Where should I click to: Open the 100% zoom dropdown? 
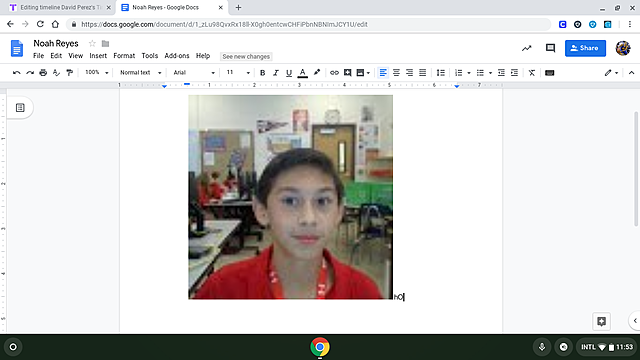pyautogui.click(x=96, y=73)
